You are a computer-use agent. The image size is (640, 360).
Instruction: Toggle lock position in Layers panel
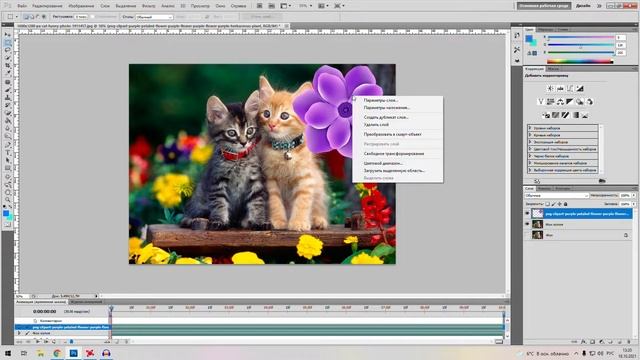560,204
